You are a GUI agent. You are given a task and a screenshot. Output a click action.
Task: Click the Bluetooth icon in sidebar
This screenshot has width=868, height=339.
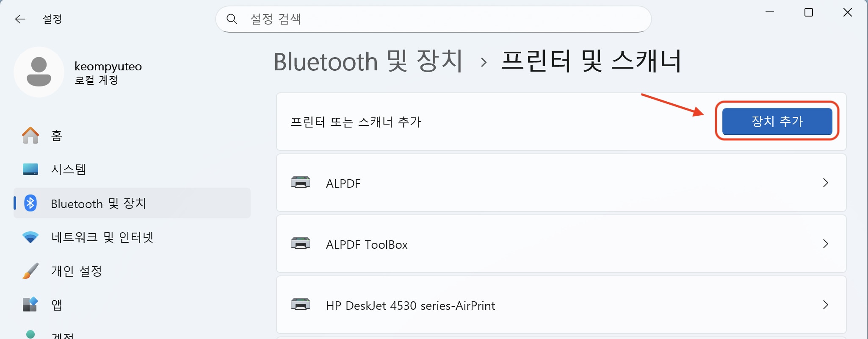point(30,203)
